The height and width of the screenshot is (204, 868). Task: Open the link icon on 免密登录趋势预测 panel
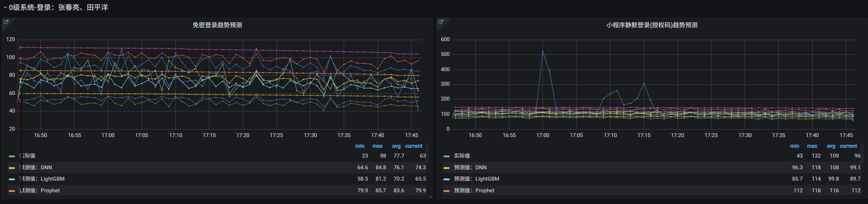(6, 22)
